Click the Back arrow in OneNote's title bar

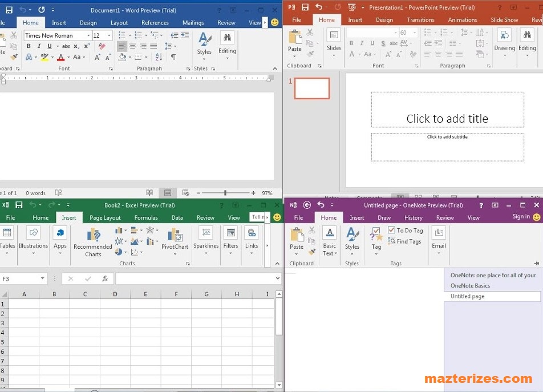click(307, 205)
